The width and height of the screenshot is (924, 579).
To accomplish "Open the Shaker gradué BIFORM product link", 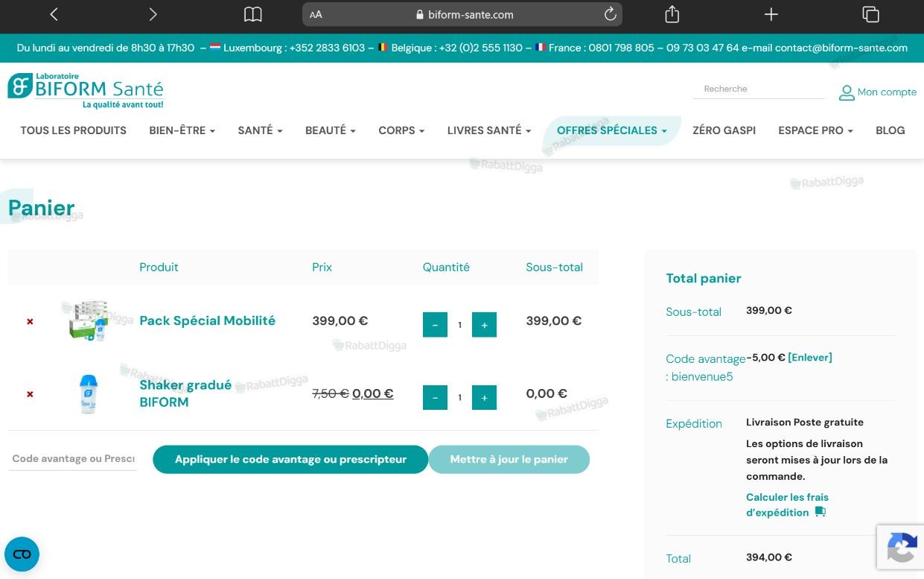I will tap(185, 393).
